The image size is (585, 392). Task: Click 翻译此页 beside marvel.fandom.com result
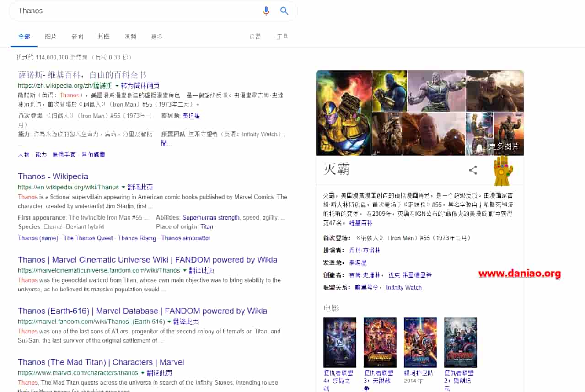pos(186,322)
